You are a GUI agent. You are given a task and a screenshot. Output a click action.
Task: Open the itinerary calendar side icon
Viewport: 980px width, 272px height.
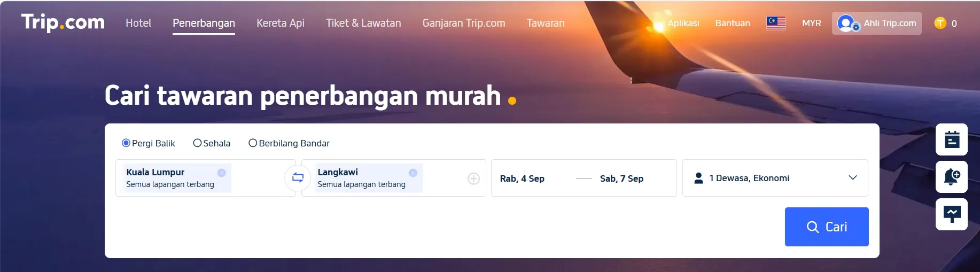click(952, 139)
